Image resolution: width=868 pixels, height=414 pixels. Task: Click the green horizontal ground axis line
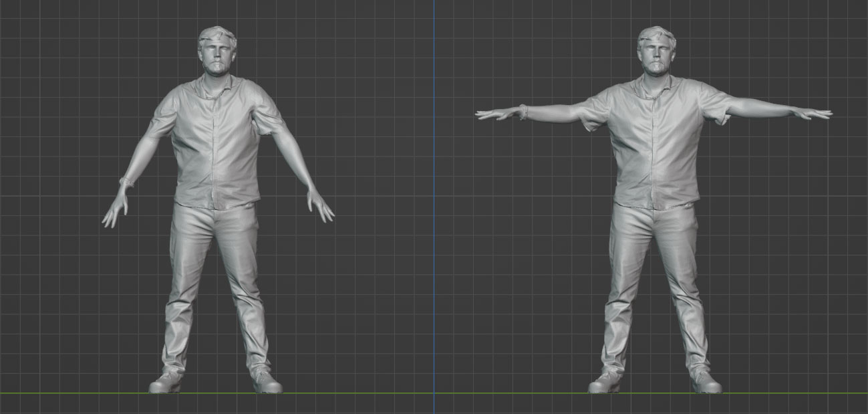434,393
